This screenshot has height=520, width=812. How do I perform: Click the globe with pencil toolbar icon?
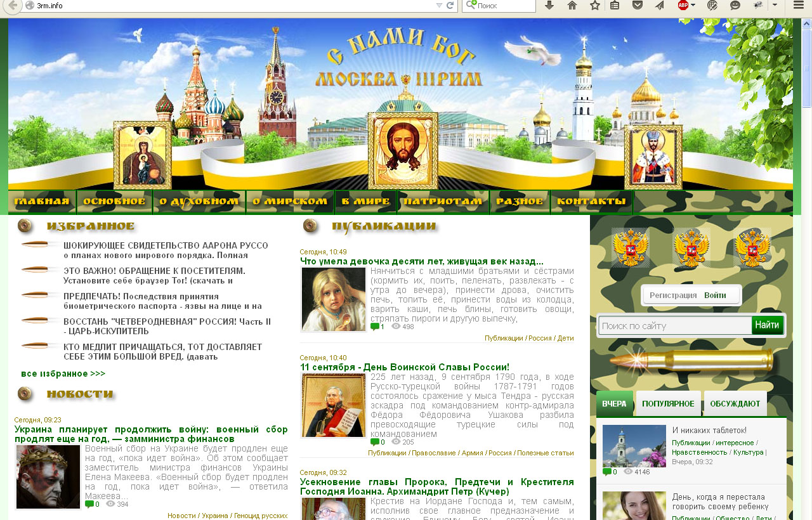coord(712,5)
